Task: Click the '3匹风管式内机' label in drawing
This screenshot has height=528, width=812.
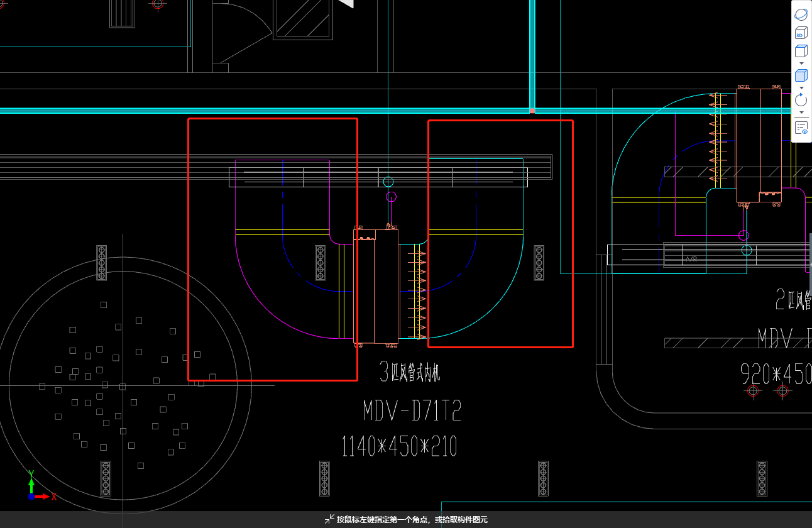Action: [x=410, y=372]
